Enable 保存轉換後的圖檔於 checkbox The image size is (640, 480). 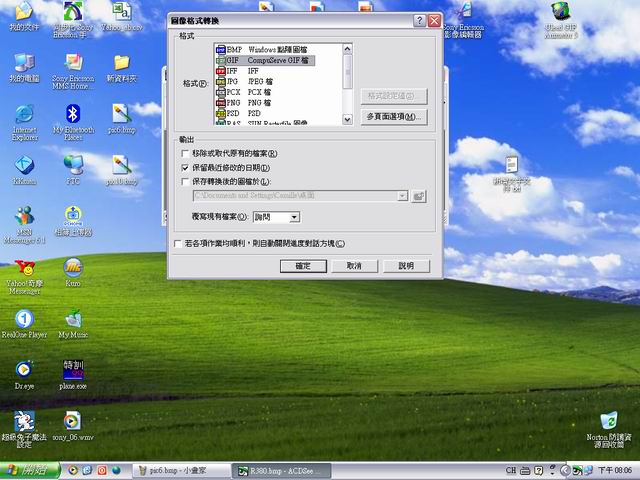185,182
